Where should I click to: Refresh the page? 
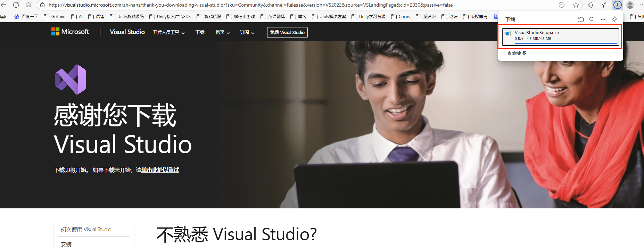coord(16,5)
